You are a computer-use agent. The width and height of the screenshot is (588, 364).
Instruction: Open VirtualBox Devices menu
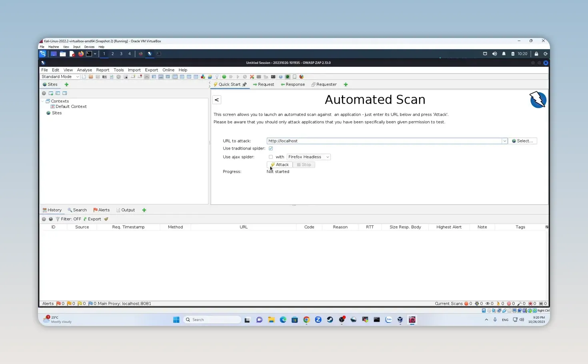tap(89, 47)
